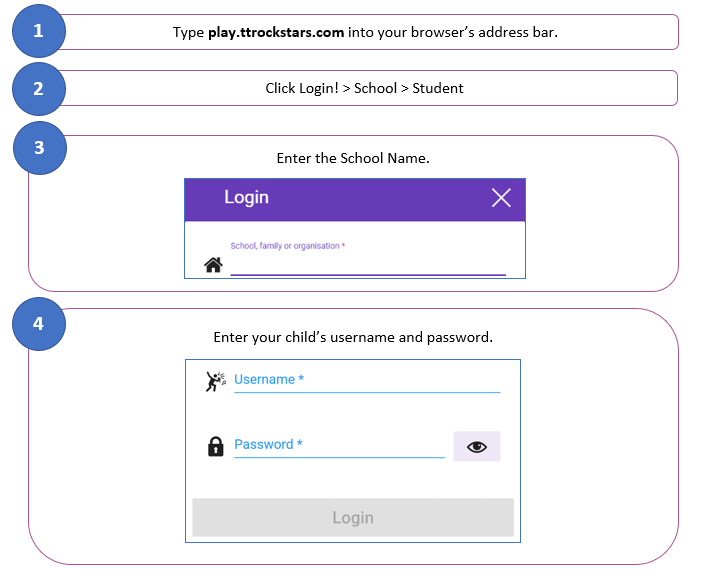This screenshot has height=586, width=702.
Task: Click 'Enter your child's username and password' text
Action: 353,337
